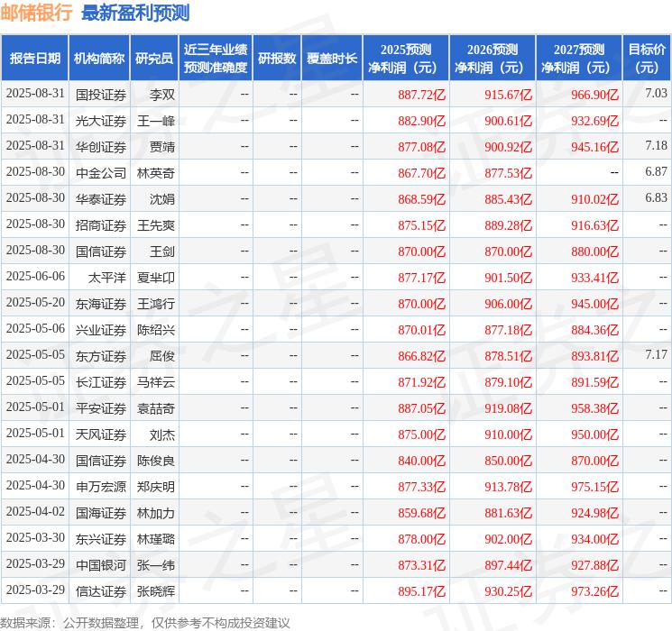Select institution 中金公司
Image resolution: width=672 pixels, height=631 pixels.
(101, 173)
